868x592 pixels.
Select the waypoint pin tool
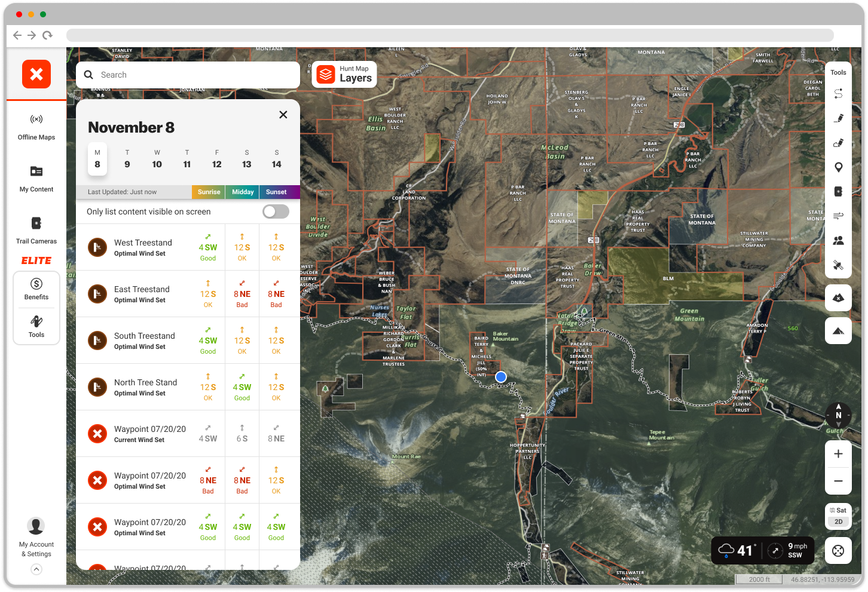tap(839, 167)
